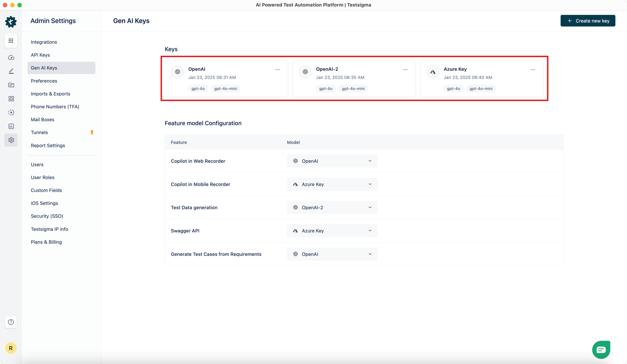The image size is (627, 364).
Task: Open the run results play-circle icon
Action: point(11,113)
